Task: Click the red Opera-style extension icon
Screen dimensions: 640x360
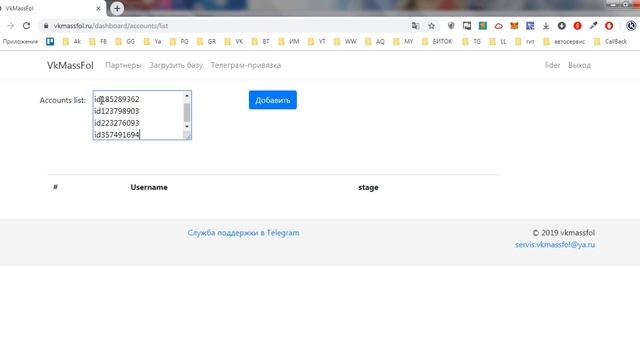Action: pos(609,26)
